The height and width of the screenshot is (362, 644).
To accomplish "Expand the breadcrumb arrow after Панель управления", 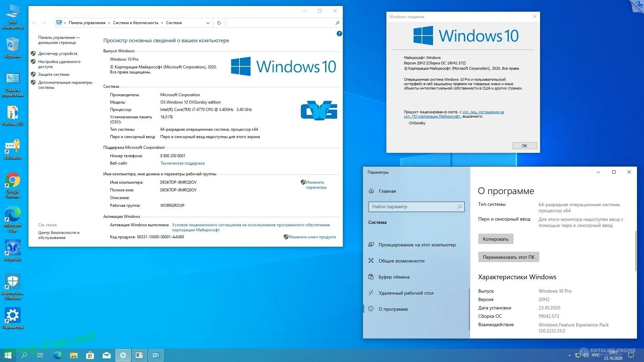I will click(109, 23).
